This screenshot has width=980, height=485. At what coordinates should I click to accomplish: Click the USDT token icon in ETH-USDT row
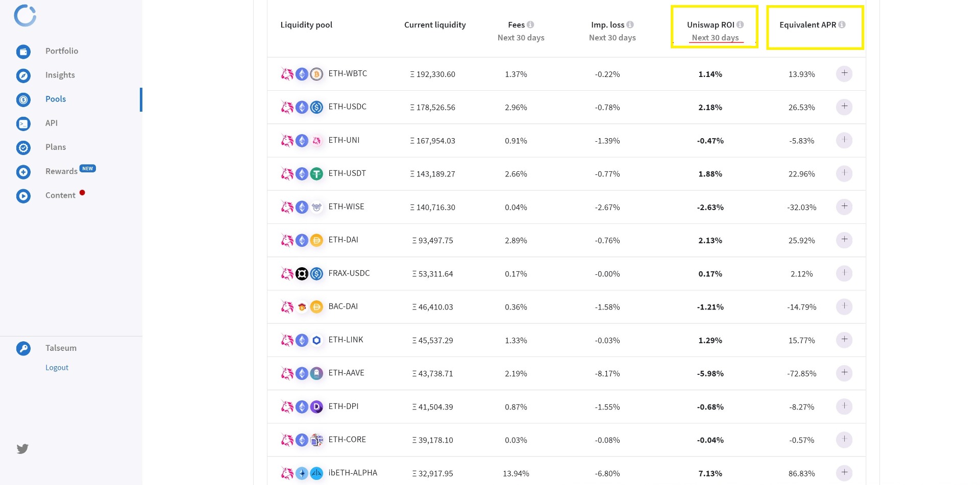point(316,174)
